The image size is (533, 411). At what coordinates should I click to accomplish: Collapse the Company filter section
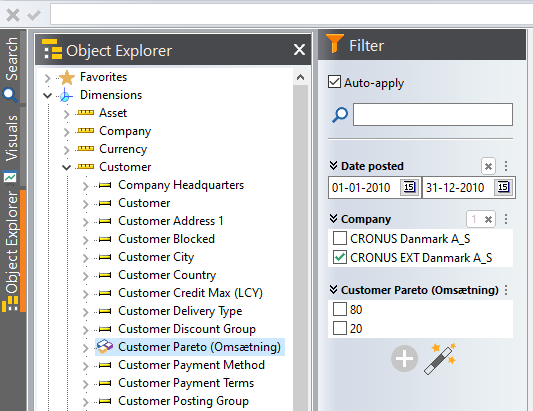(333, 219)
